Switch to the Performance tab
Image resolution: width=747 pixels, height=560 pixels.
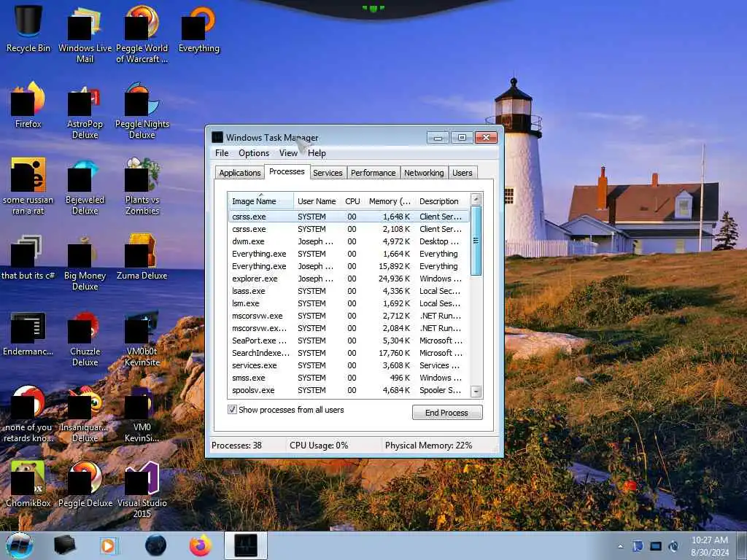click(x=373, y=173)
